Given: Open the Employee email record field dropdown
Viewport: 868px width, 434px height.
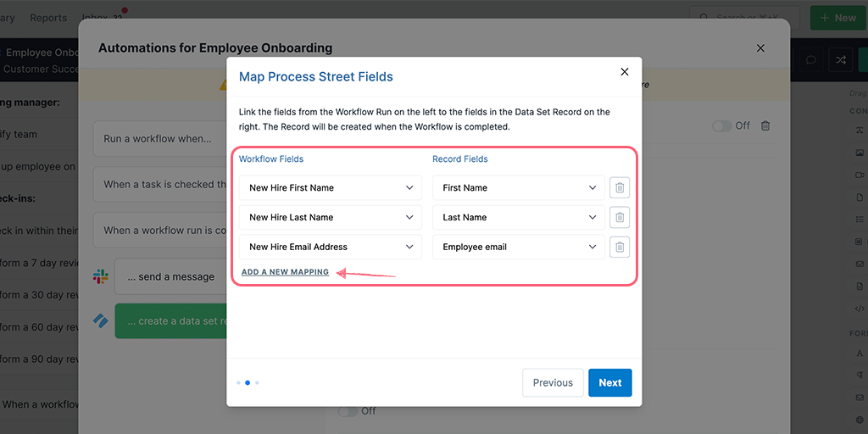Looking at the screenshot, I should coord(519,247).
